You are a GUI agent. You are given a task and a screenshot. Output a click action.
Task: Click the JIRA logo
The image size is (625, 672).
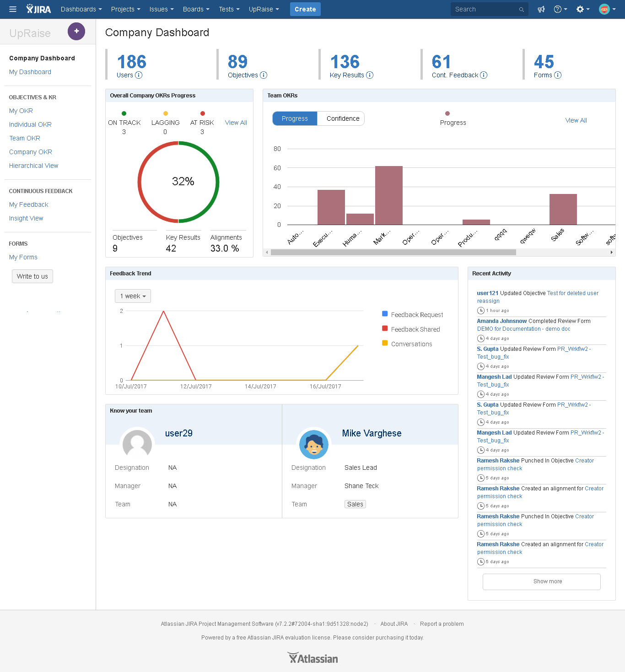point(38,9)
